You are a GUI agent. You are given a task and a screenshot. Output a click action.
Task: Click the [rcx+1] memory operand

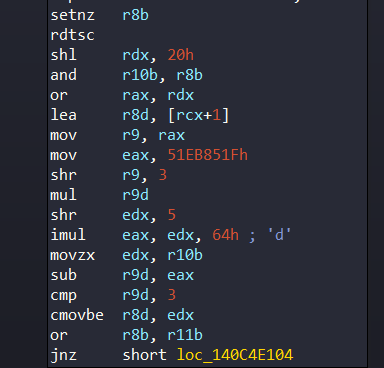click(199, 115)
